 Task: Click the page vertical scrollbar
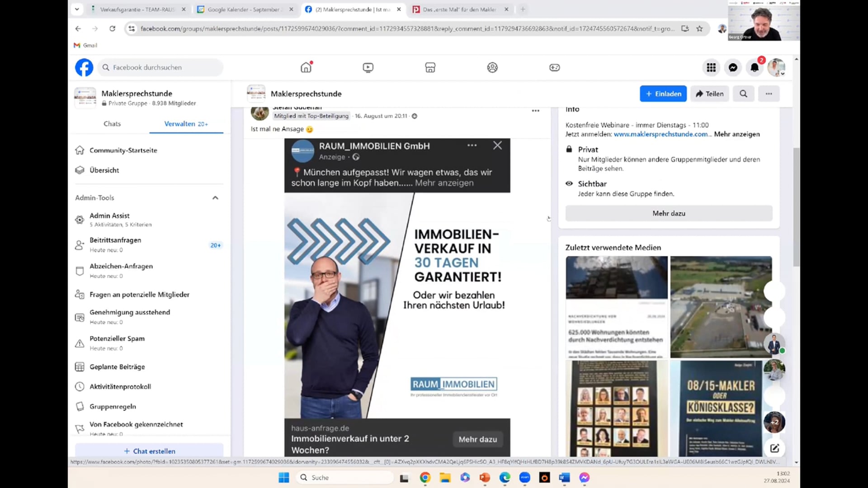pyautogui.click(x=796, y=207)
